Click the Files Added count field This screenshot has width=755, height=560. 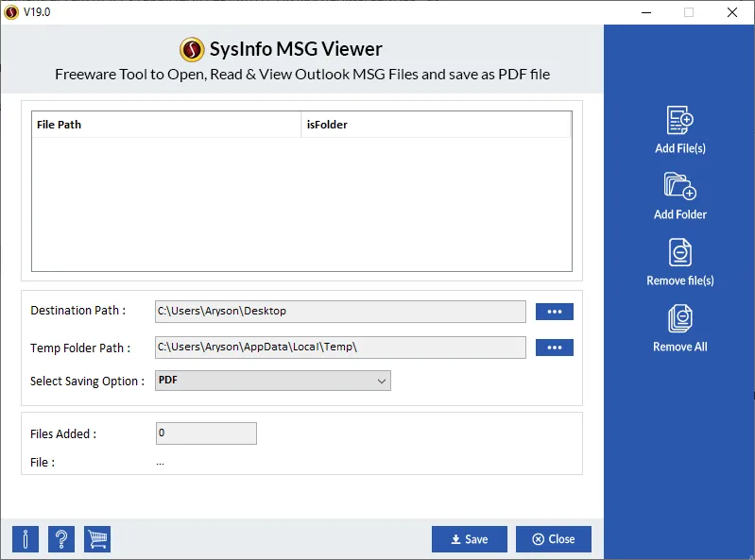[x=206, y=433]
